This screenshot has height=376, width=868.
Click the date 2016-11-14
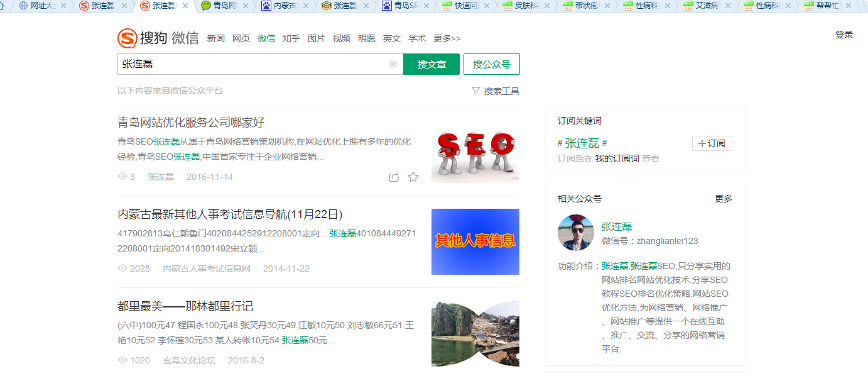click(210, 177)
